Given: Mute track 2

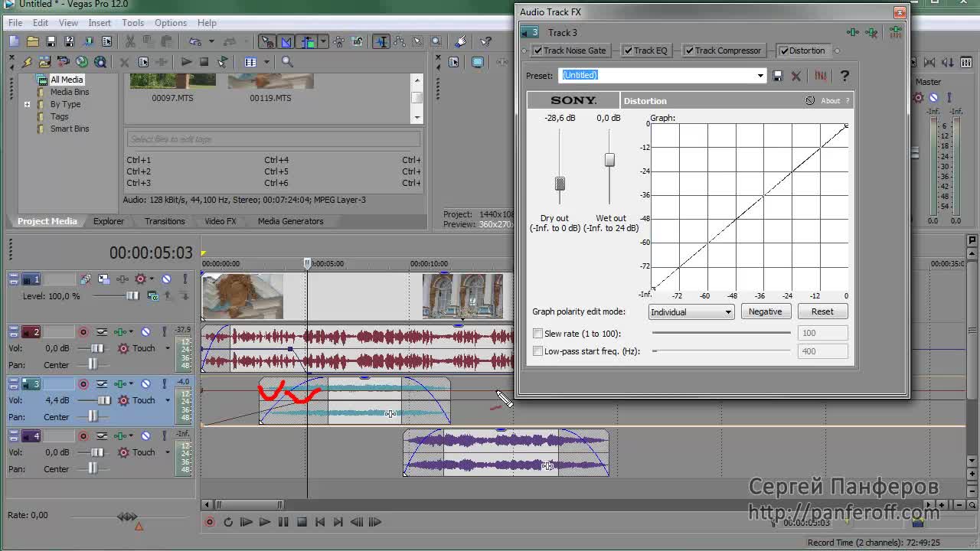Looking at the screenshot, I should click(x=145, y=331).
